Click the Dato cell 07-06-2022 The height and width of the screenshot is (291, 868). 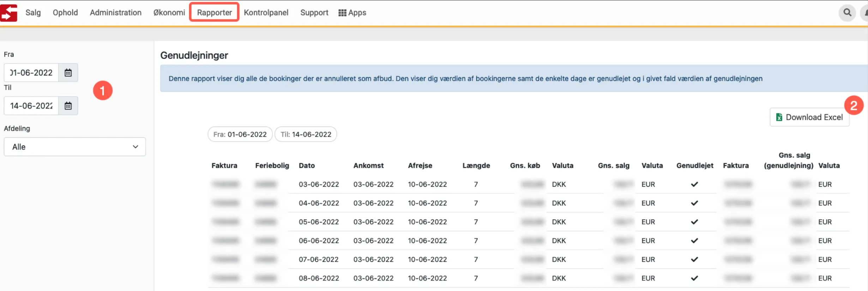coord(319,259)
